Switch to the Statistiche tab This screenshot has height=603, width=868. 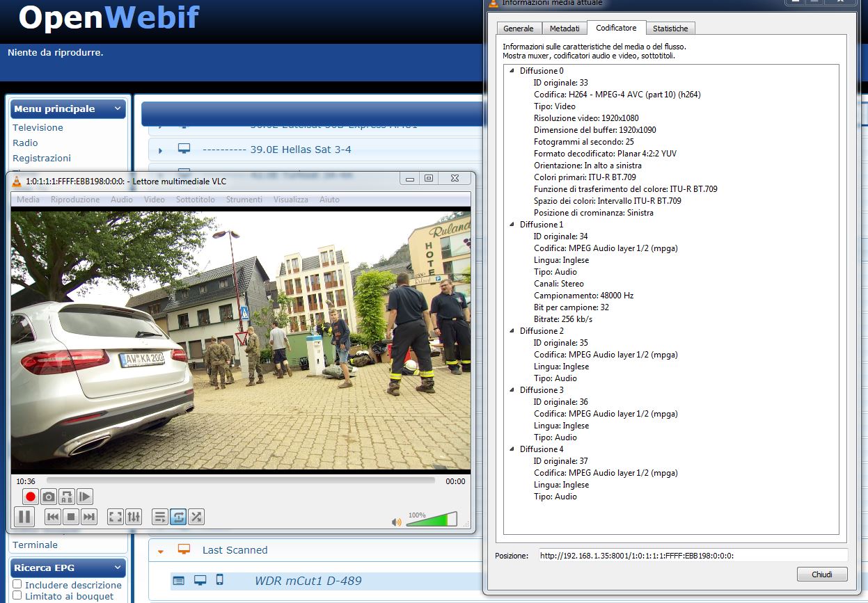tap(670, 29)
